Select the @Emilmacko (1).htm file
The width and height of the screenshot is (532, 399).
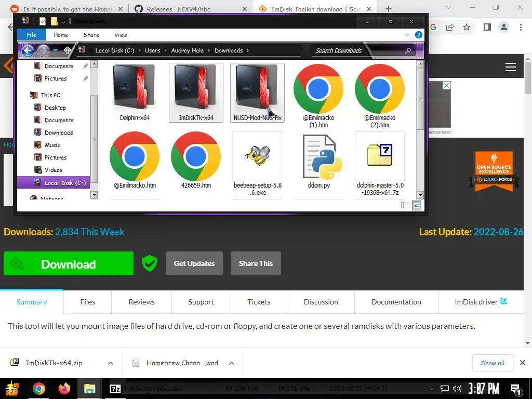click(318, 96)
